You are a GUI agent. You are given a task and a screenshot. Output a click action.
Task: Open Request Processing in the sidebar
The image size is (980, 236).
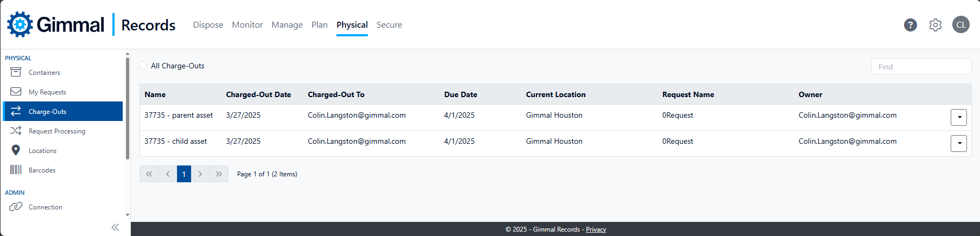[x=63, y=131]
